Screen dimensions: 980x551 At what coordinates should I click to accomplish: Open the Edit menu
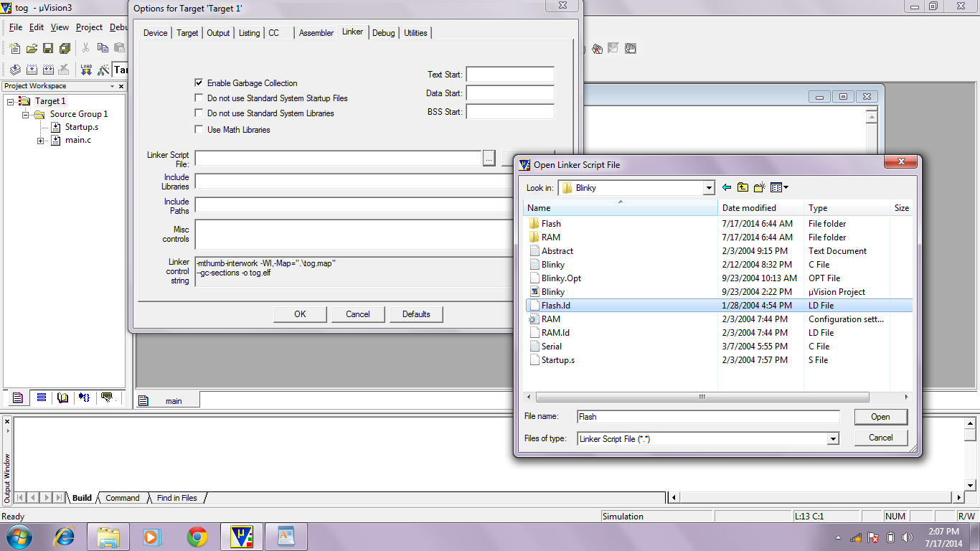[x=37, y=27]
